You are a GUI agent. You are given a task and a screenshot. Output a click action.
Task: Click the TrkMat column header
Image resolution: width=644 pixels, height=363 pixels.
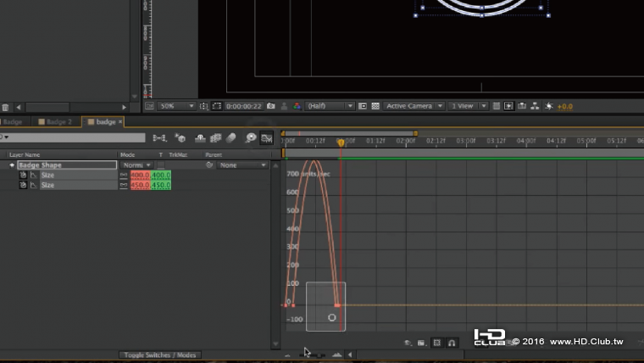tap(178, 155)
